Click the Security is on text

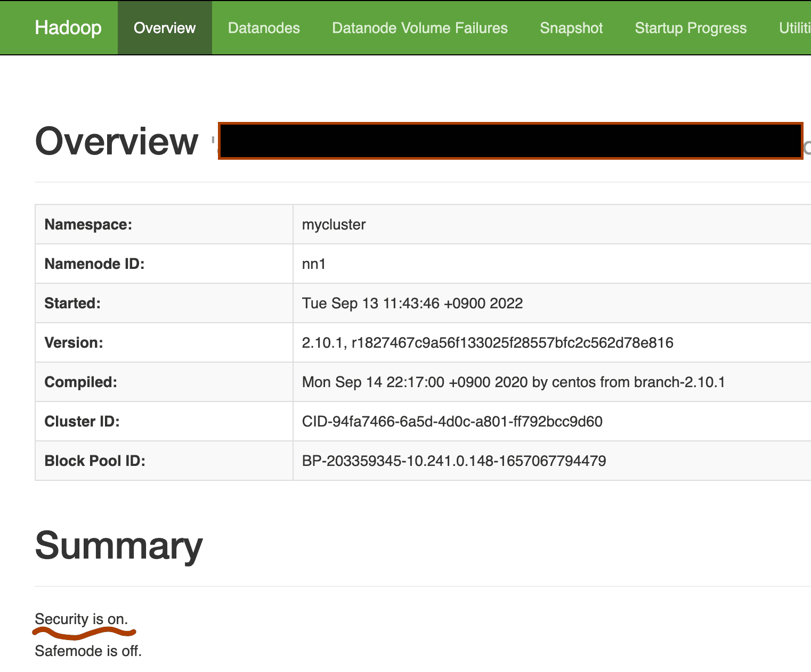(x=80, y=619)
